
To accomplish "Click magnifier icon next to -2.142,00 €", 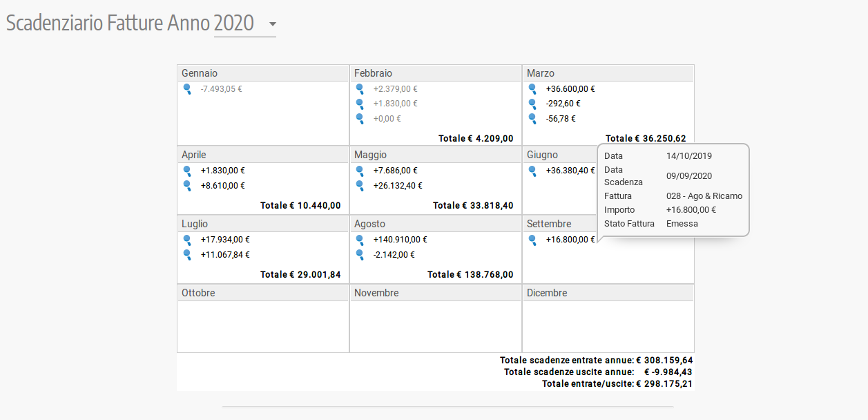I will [x=360, y=255].
